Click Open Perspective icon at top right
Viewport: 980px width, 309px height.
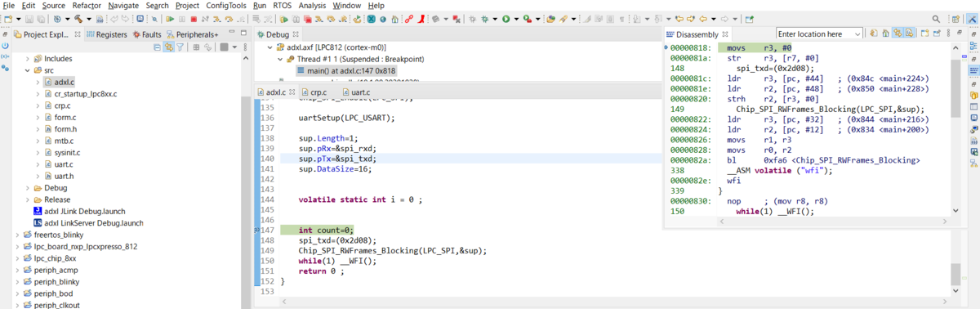[x=955, y=18]
